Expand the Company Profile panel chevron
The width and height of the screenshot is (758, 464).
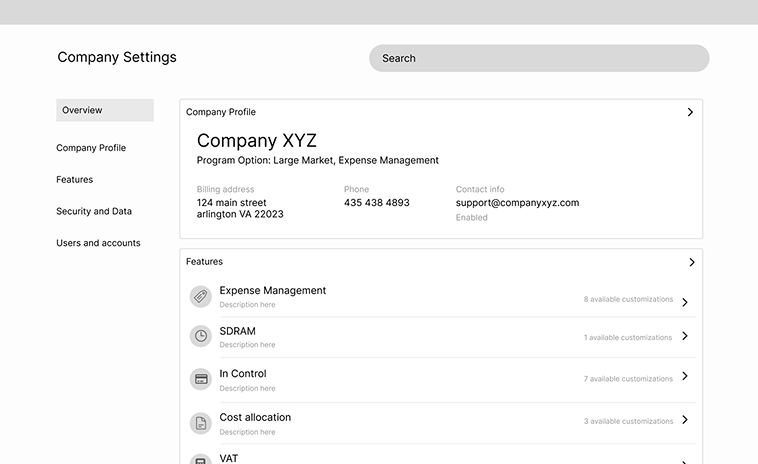[x=690, y=113]
